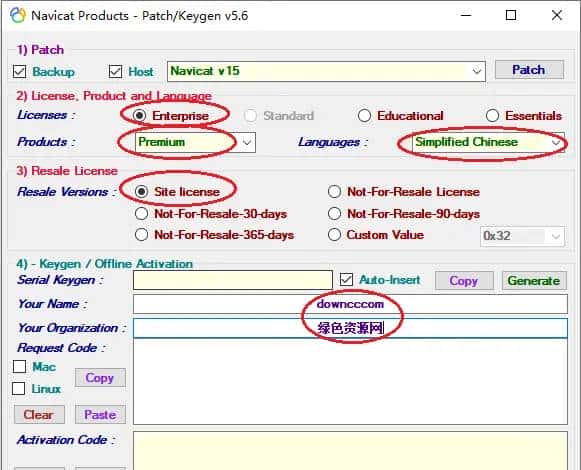Choose the Not-For-Resale-365-days option
The height and width of the screenshot is (470, 581).
click(x=141, y=235)
